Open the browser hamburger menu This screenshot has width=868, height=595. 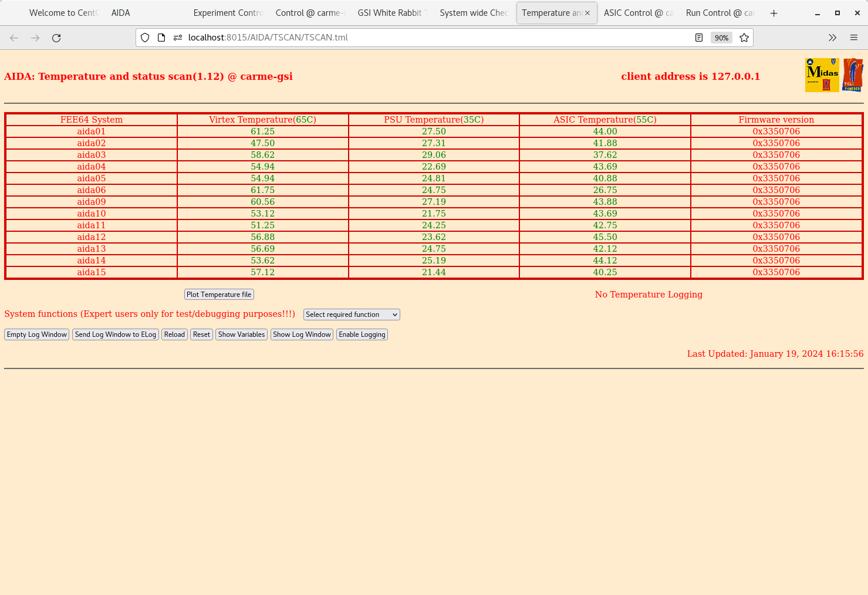pyautogui.click(x=854, y=38)
